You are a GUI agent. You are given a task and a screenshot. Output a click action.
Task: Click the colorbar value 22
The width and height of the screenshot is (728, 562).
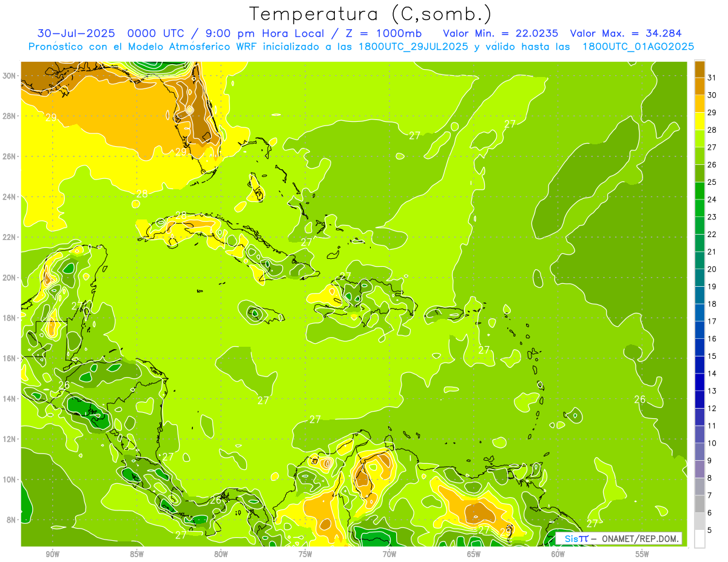pos(712,234)
